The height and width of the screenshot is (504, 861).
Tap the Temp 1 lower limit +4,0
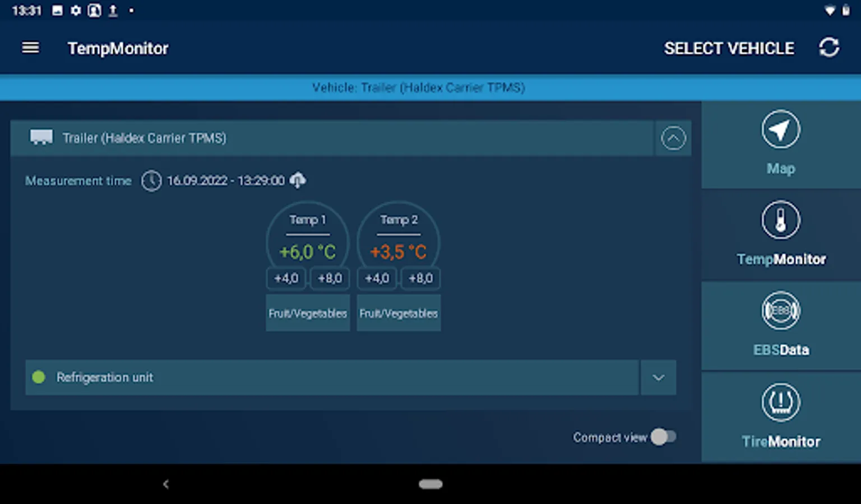tap(286, 278)
